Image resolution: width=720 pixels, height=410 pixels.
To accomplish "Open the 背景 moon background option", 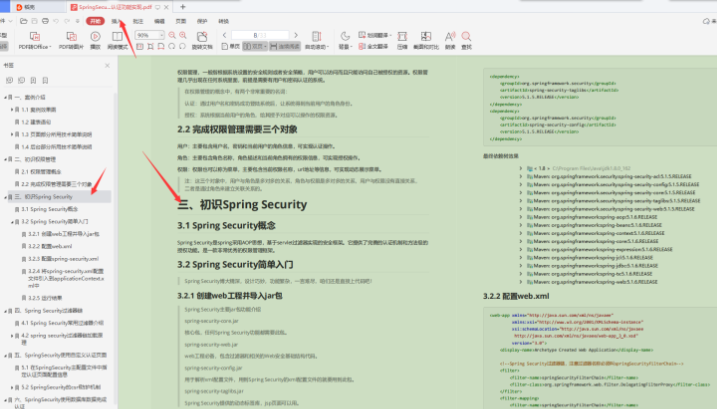I will 345,40.
